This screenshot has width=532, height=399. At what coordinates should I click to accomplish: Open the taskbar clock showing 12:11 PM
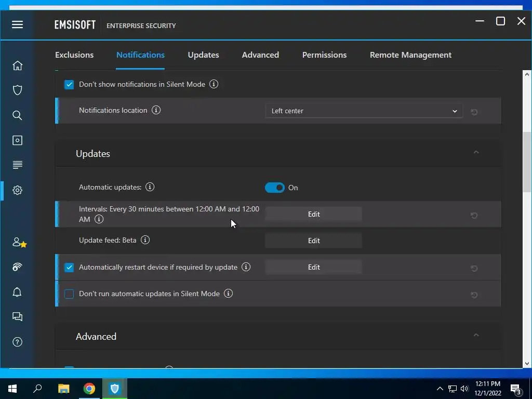488,389
